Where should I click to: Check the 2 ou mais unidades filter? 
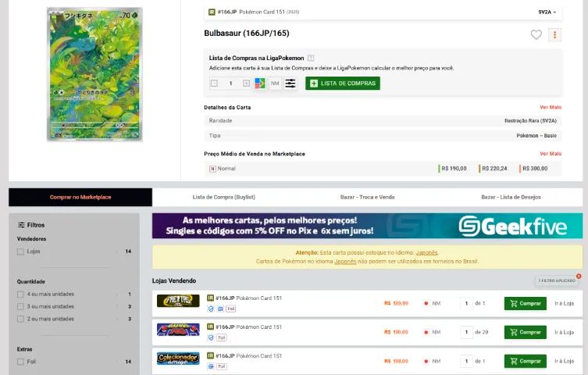click(x=20, y=319)
